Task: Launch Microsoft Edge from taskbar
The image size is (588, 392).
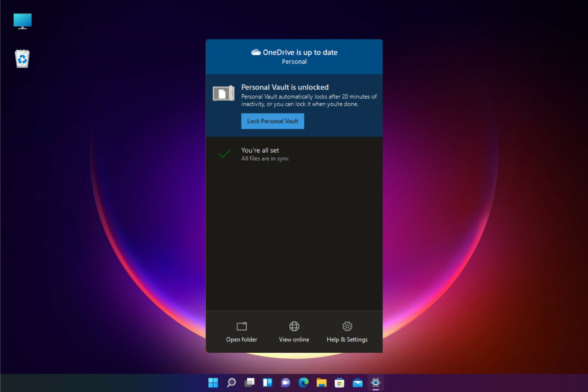Action: tap(303, 383)
